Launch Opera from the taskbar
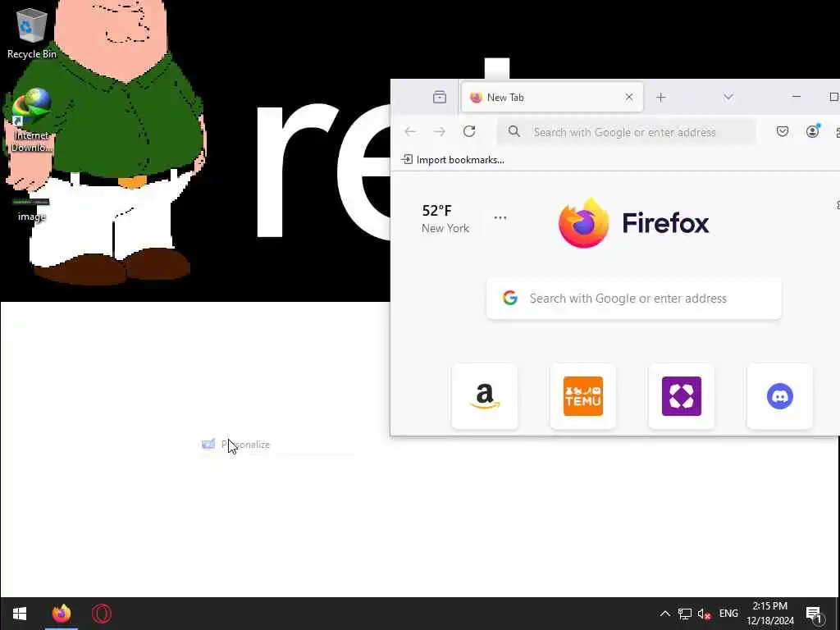The image size is (840, 630). click(x=102, y=614)
